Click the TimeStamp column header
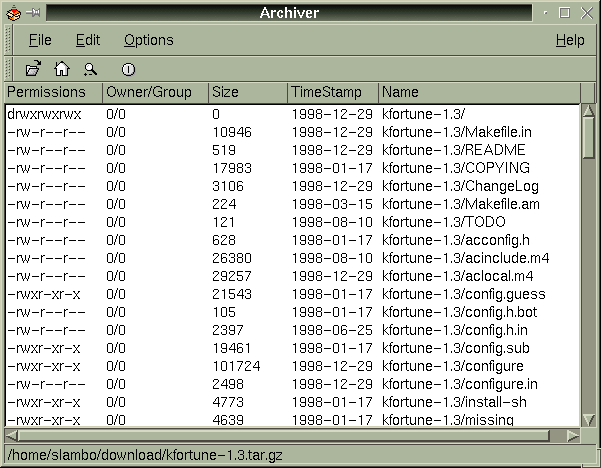The height and width of the screenshot is (468, 601). click(x=331, y=92)
